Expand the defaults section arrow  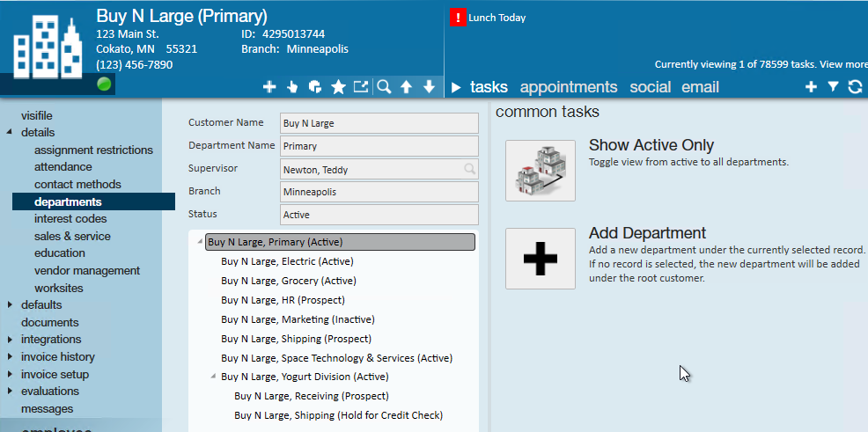[10, 304]
